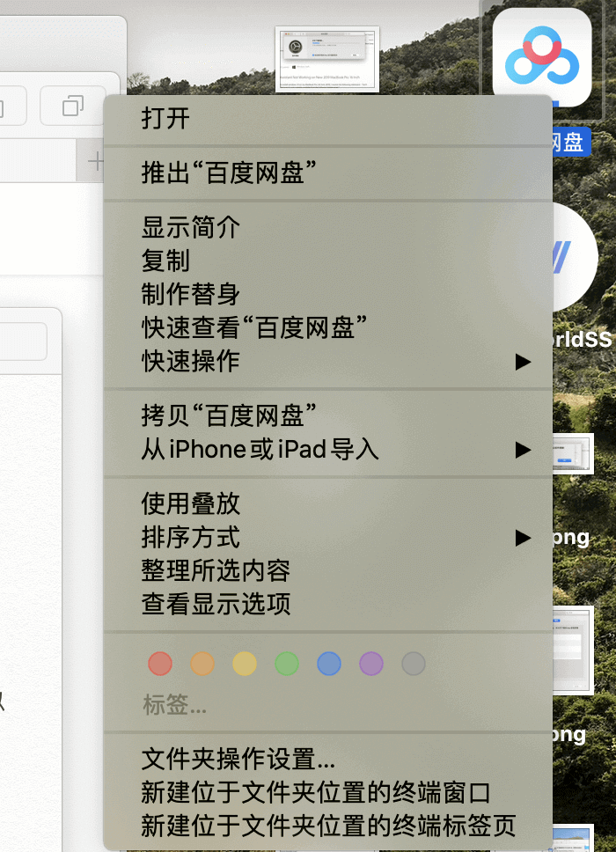Click the Baidu Netdisk desktop icon

tap(541, 56)
